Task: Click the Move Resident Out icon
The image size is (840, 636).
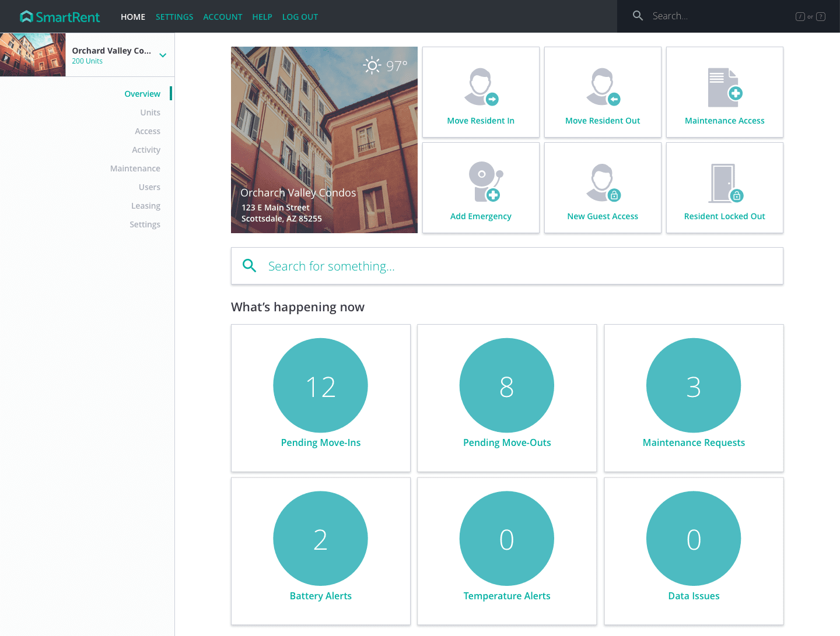Action: (603, 87)
